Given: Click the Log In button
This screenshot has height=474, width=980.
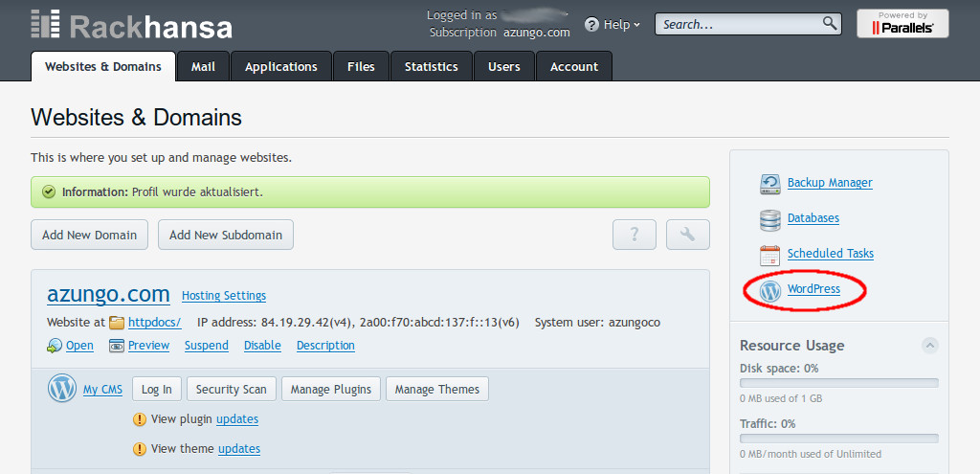Looking at the screenshot, I should (157, 389).
